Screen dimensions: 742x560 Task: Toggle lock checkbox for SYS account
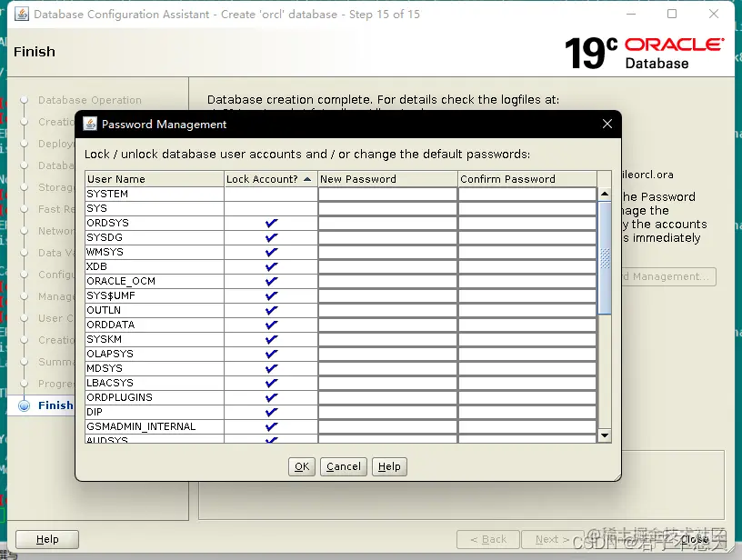pos(271,208)
